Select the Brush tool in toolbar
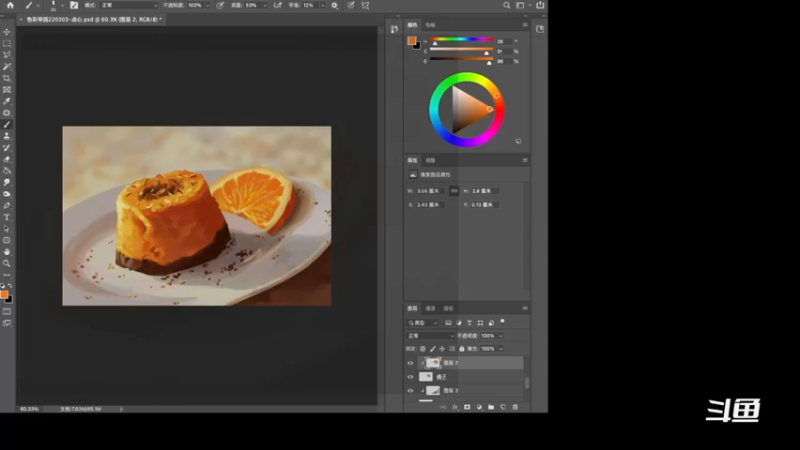The width and height of the screenshot is (800, 450). tap(7, 124)
